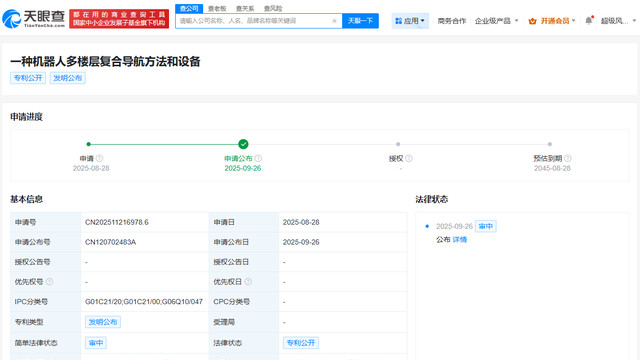Click the help icon next to 申请公布

point(258,158)
